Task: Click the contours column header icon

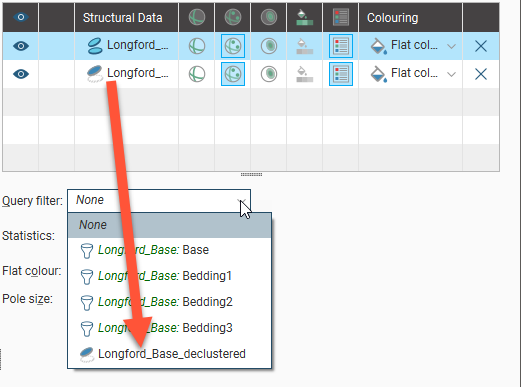Action: click(269, 17)
